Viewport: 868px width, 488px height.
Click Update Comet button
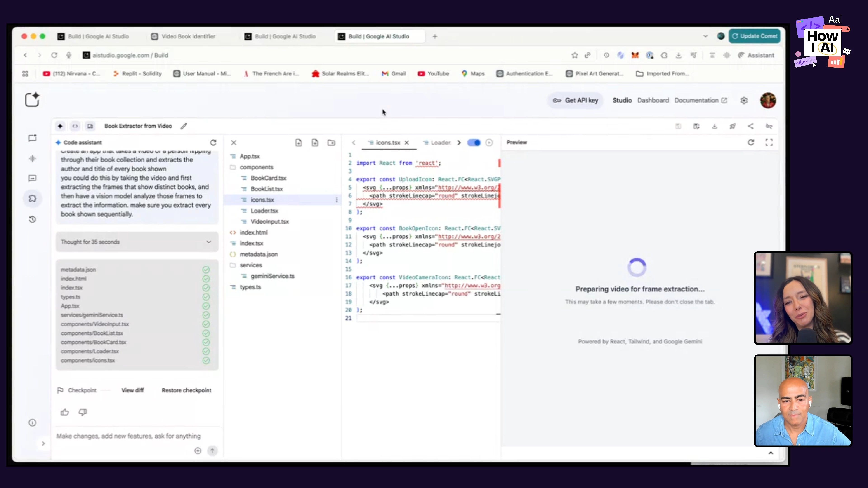click(x=755, y=36)
